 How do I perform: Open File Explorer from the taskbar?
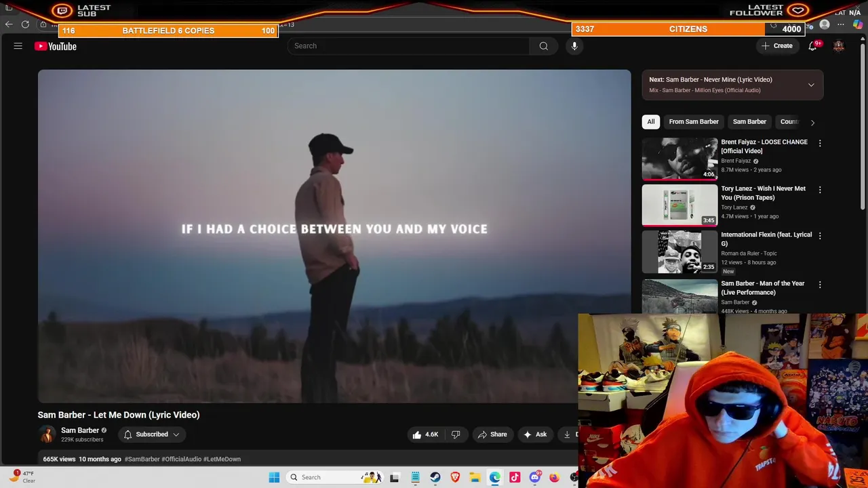pos(475,477)
